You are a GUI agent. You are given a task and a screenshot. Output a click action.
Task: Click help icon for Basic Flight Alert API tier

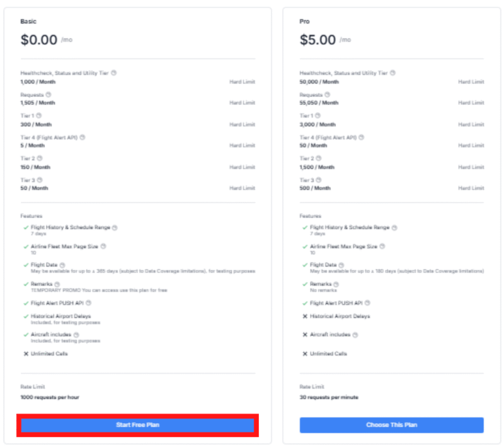tap(82, 137)
